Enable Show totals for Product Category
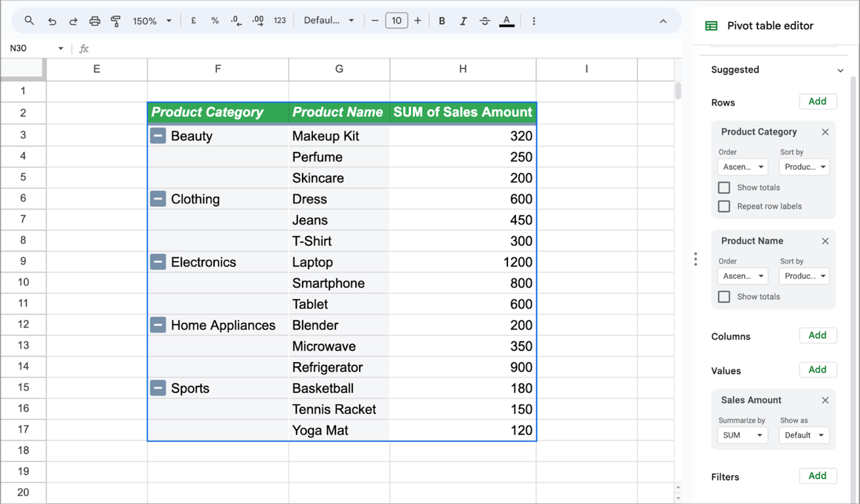 coord(724,188)
